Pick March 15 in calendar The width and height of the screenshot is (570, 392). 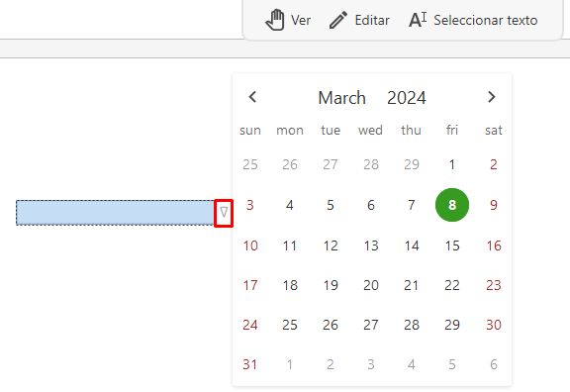click(452, 245)
